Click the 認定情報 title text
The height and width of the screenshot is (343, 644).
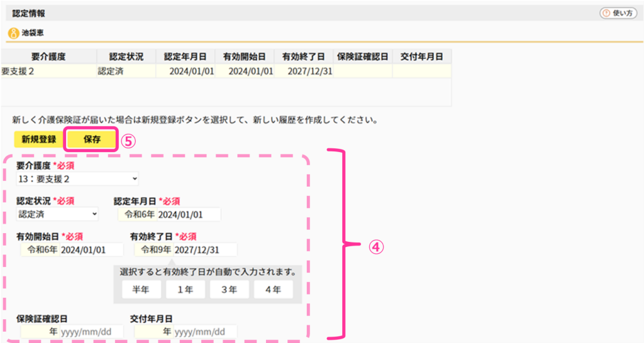pos(29,14)
